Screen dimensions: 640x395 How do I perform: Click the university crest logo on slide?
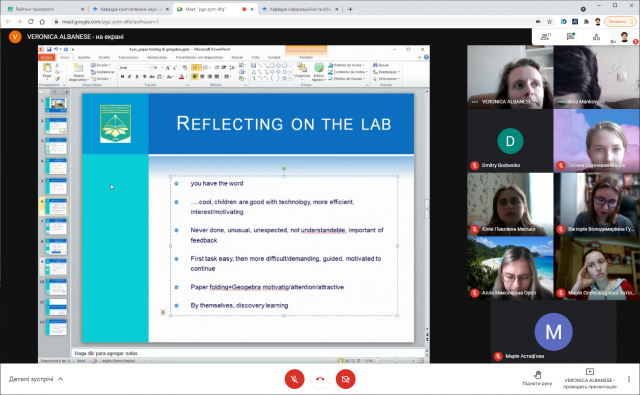116,124
